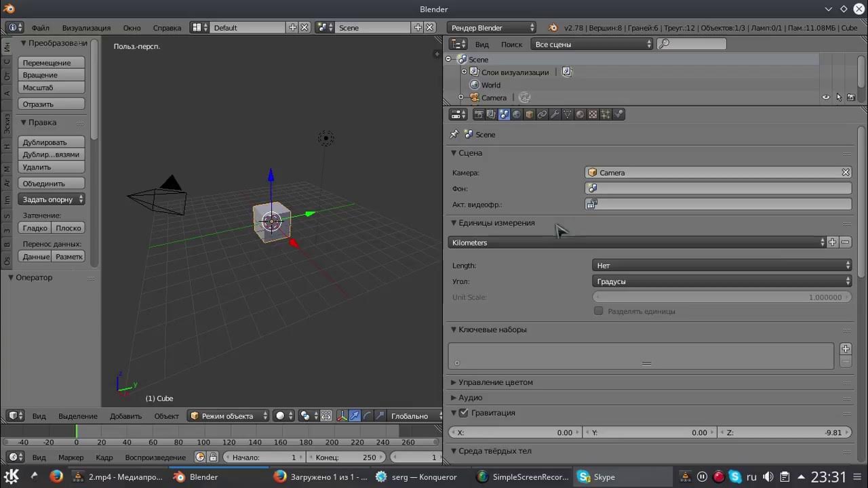Click the Гладко shading button
868x488 pixels.
(x=35, y=228)
